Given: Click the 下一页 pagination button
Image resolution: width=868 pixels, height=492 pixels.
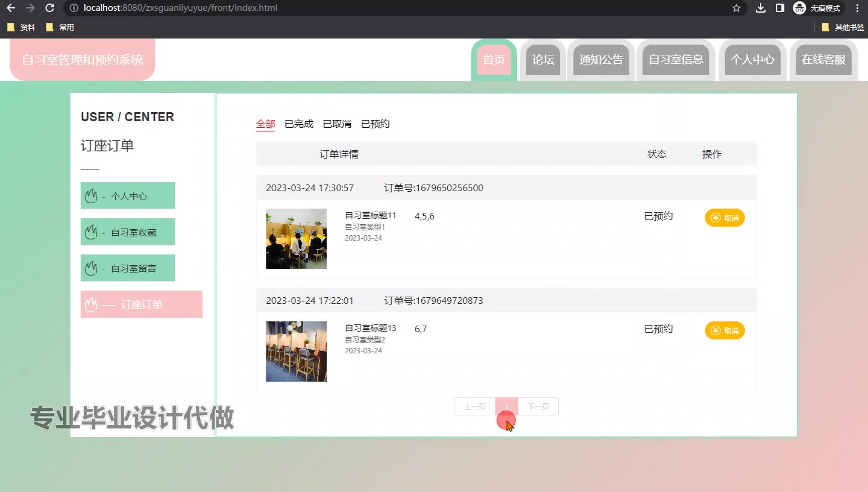Looking at the screenshot, I should [538, 406].
